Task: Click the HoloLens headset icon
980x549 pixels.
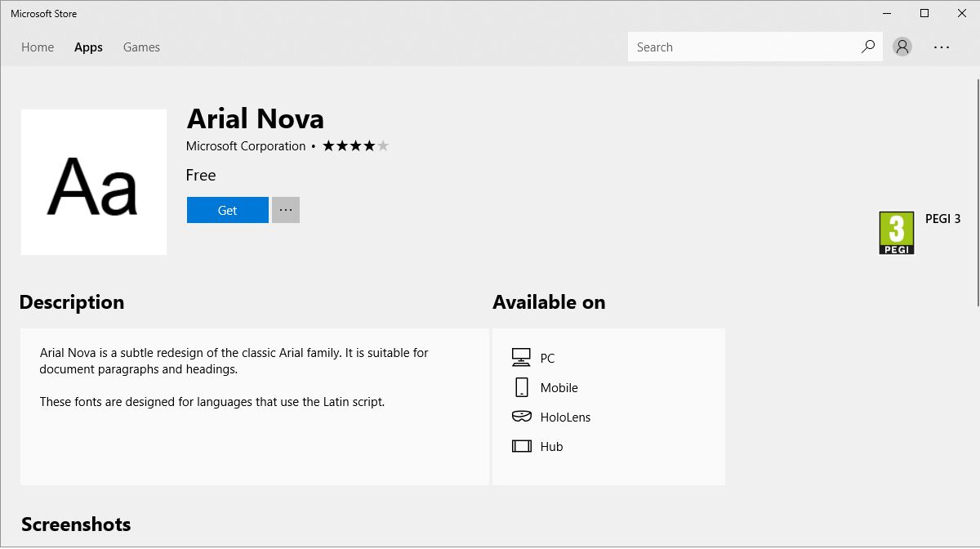Action: (521, 417)
